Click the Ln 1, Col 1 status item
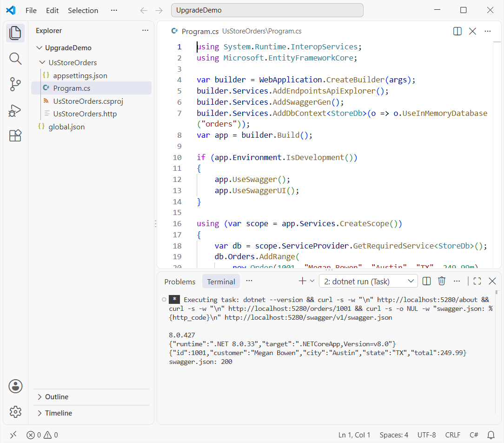This screenshot has width=504, height=443. pyautogui.click(x=354, y=435)
